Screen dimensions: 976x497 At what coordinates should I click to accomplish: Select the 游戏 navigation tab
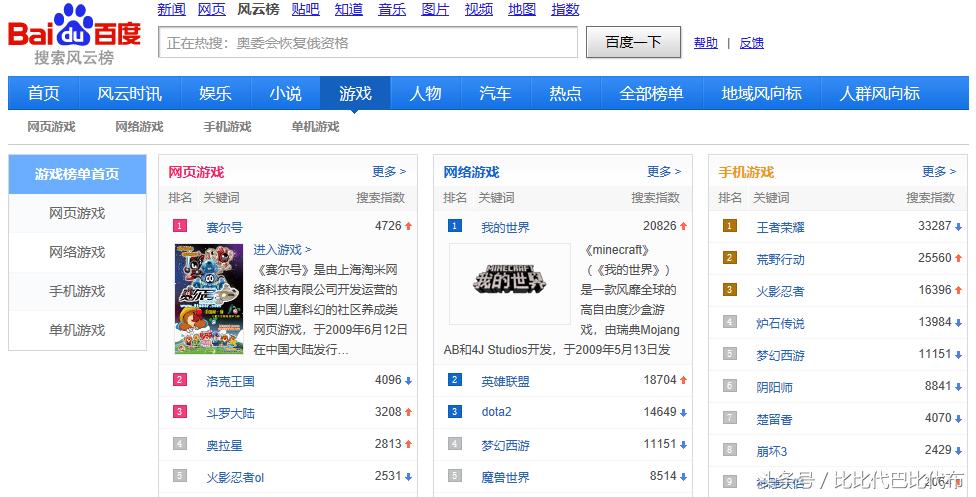(355, 93)
